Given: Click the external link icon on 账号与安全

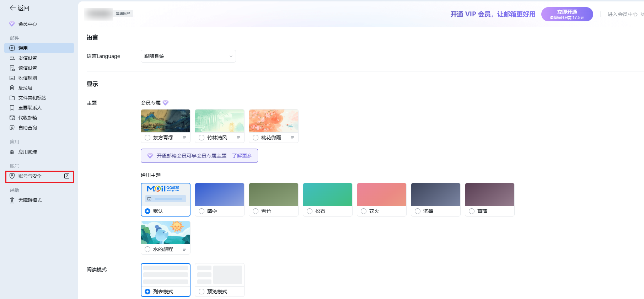Looking at the screenshot, I should 67,176.
